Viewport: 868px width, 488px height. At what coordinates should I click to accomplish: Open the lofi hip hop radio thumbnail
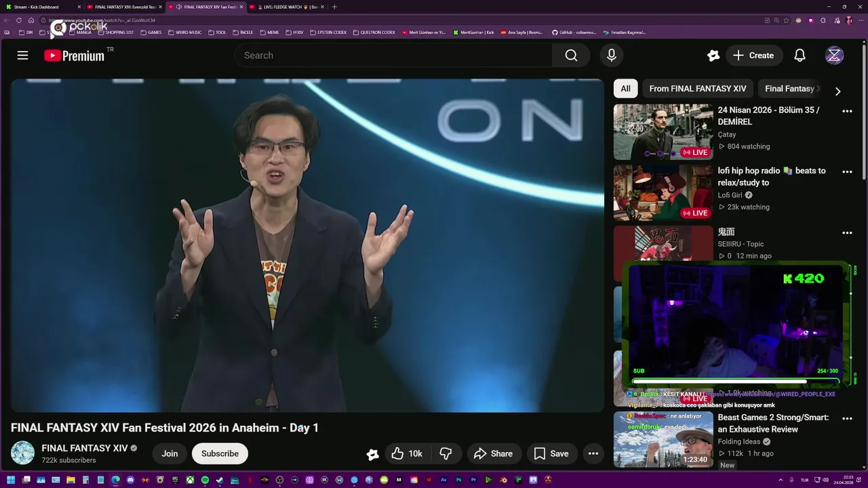(663, 192)
